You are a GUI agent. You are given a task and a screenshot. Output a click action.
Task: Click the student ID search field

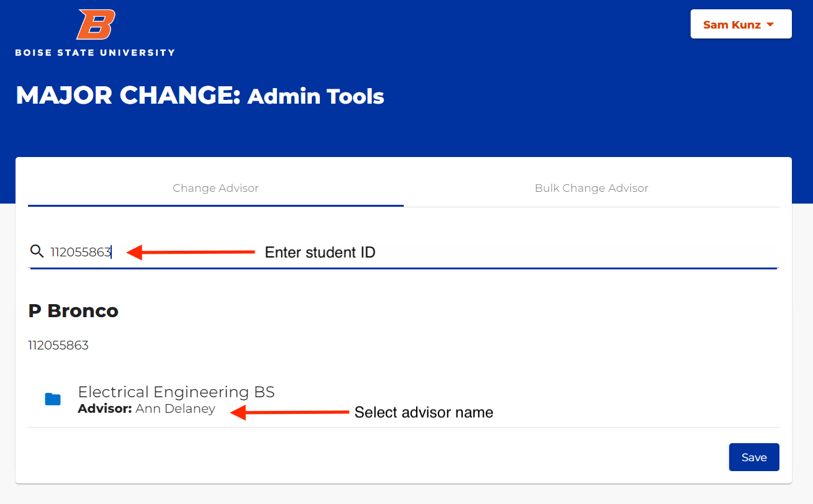pyautogui.click(x=404, y=252)
